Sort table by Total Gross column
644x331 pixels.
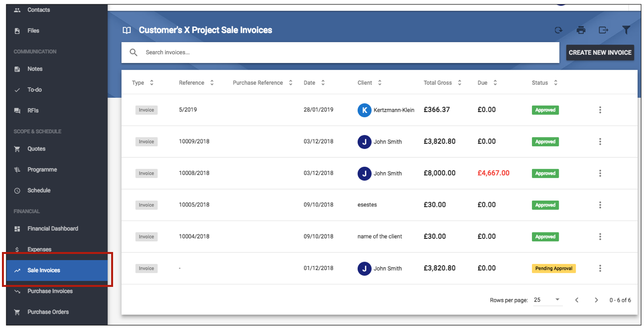pyautogui.click(x=443, y=83)
